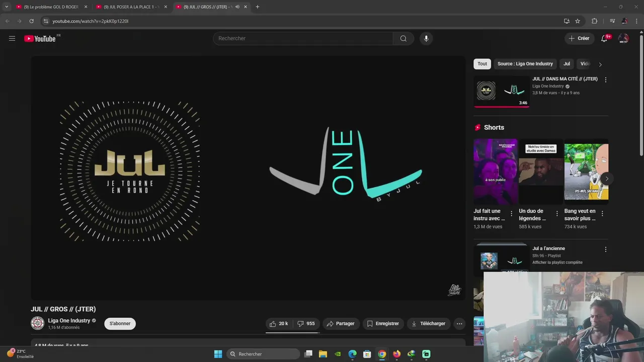Click the search magnifier button
Image resolution: width=644 pixels, height=362 pixels.
coord(403,39)
